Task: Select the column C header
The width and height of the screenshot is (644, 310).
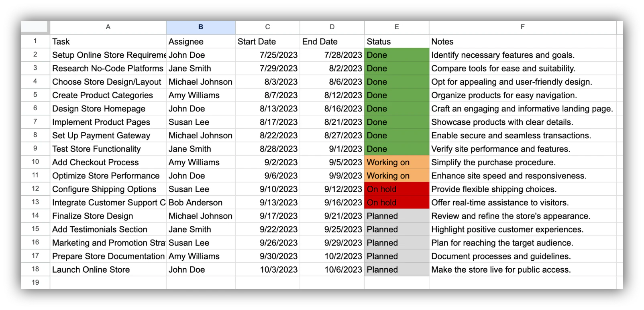Action: tap(267, 27)
